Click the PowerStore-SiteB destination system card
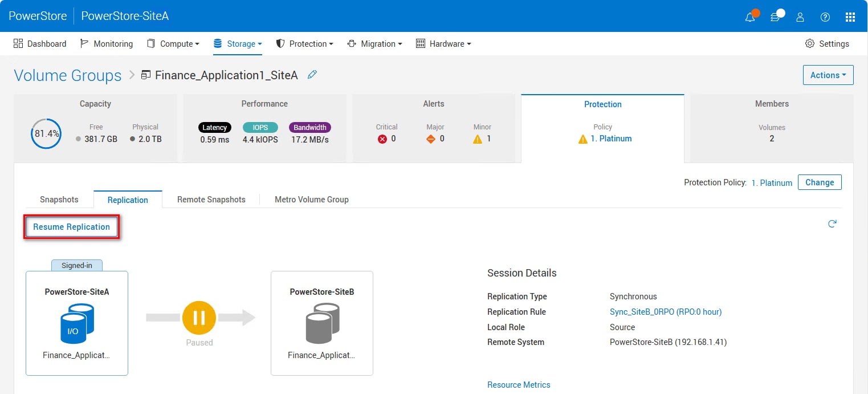Viewport: 868px width, 394px height. click(x=322, y=323)
